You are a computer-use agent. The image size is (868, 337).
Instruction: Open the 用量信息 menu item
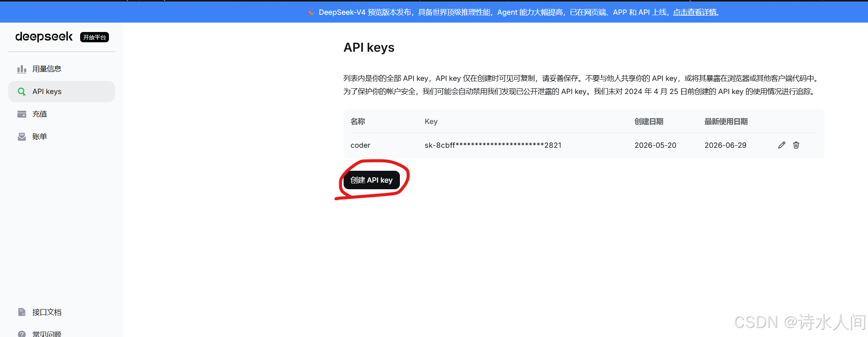tap(62, 69)
